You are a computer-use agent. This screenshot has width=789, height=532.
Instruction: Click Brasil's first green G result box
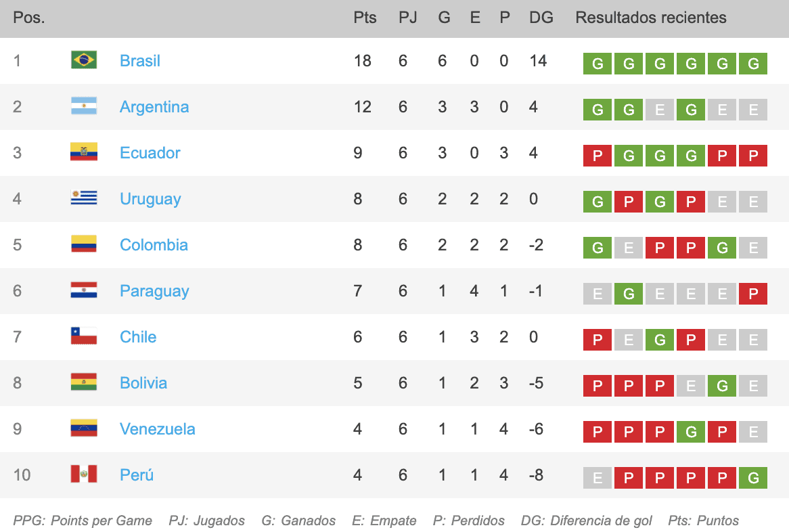(x=598, y=64)
